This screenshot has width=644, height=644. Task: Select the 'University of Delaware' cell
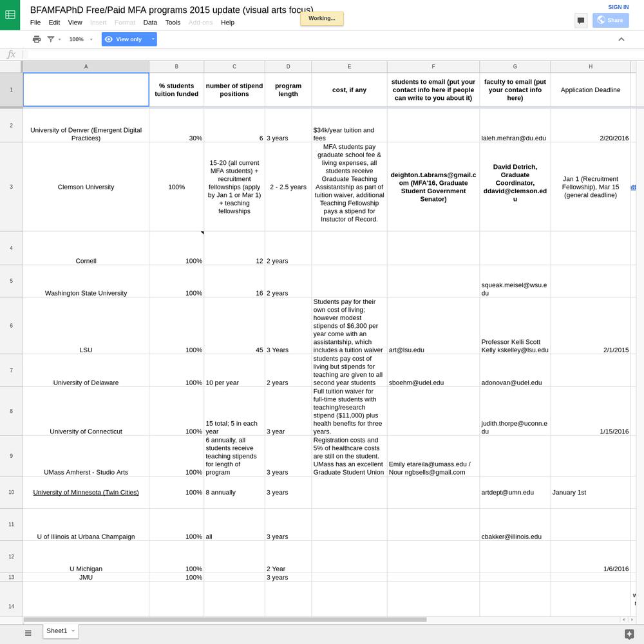86,370
